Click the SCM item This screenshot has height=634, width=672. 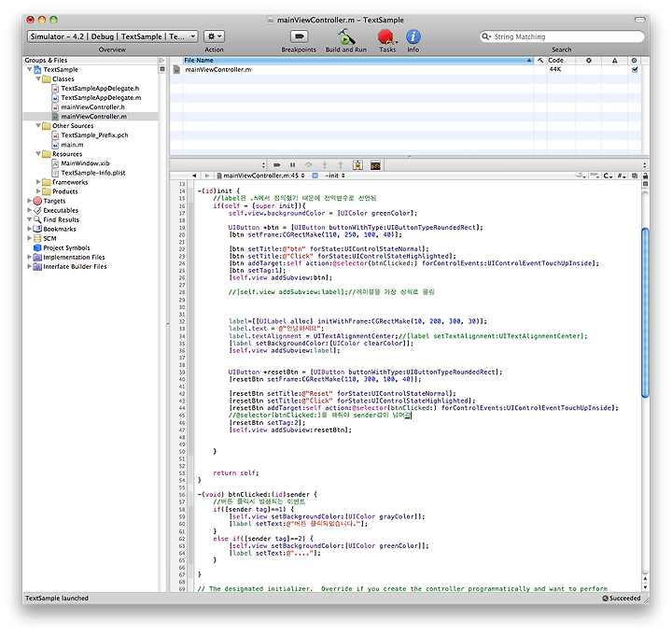point(49,238)
